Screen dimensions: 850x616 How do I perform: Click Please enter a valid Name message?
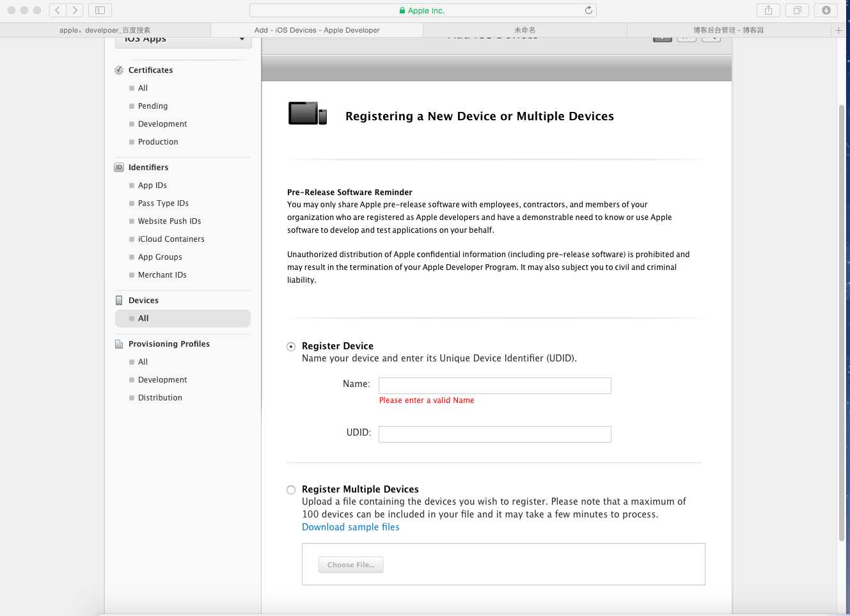[427, 400]
